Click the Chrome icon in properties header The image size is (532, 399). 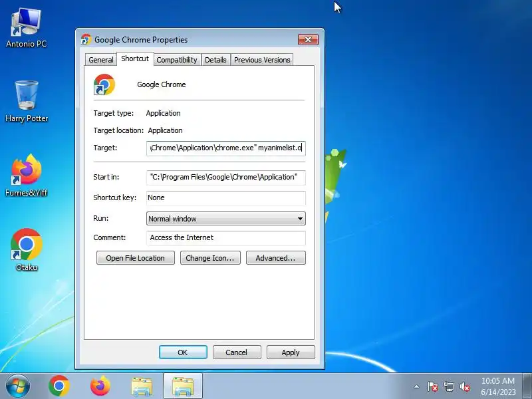(104, 84)
